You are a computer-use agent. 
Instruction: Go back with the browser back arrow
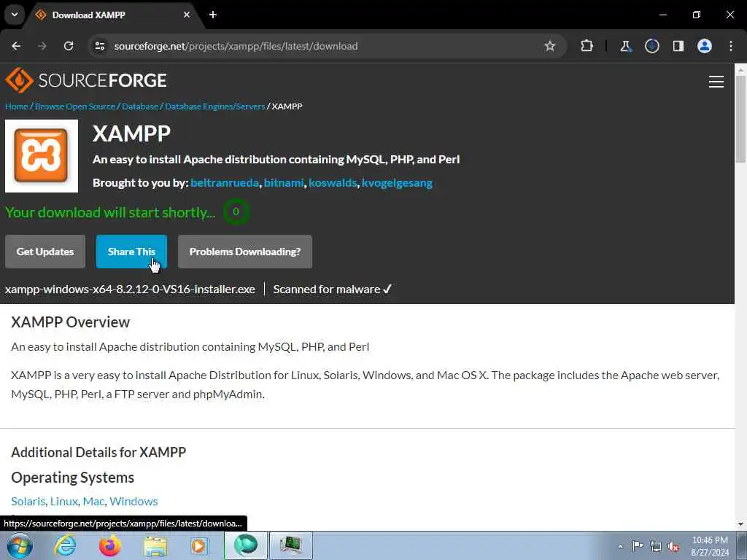(16, 46)
